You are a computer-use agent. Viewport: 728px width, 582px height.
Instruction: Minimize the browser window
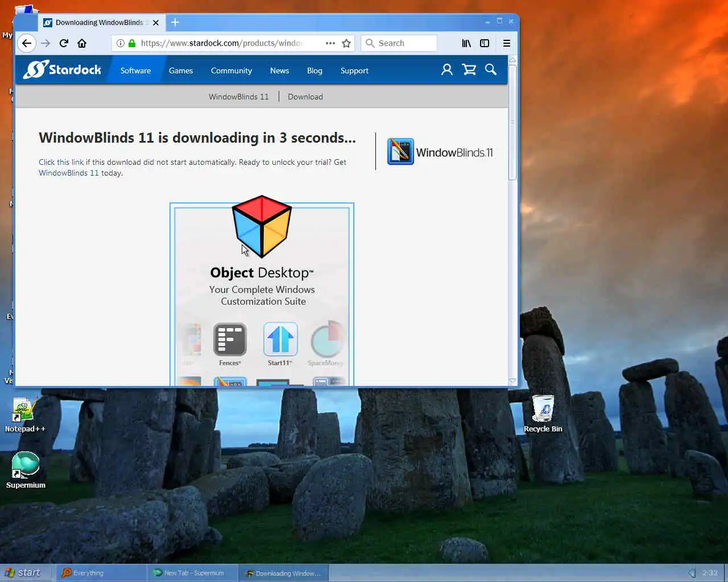(487, 22)
